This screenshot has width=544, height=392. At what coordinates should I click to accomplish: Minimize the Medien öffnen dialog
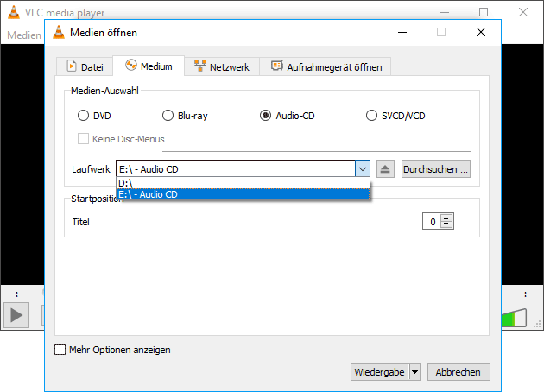click(402, 32)
